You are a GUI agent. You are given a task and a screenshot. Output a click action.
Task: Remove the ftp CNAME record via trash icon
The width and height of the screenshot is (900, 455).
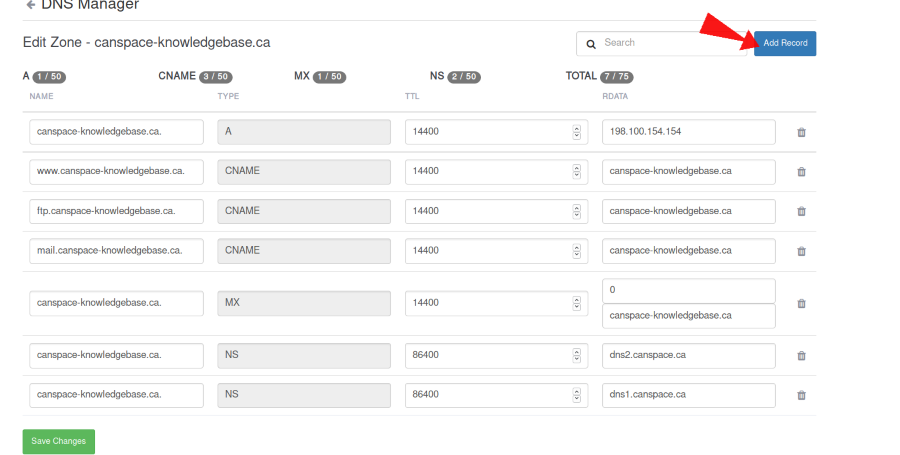click(x=801, y=211)
